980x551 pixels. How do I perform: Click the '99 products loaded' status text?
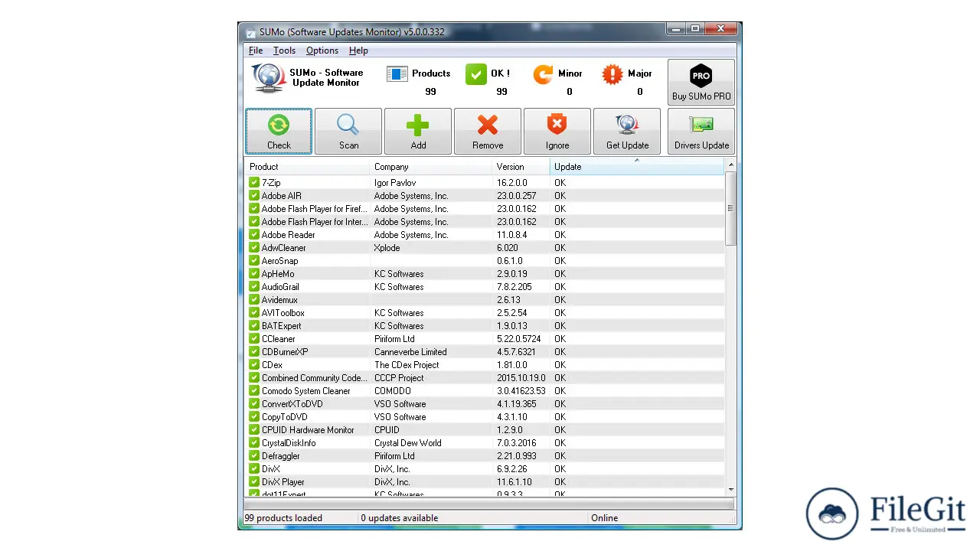point(283,518)
